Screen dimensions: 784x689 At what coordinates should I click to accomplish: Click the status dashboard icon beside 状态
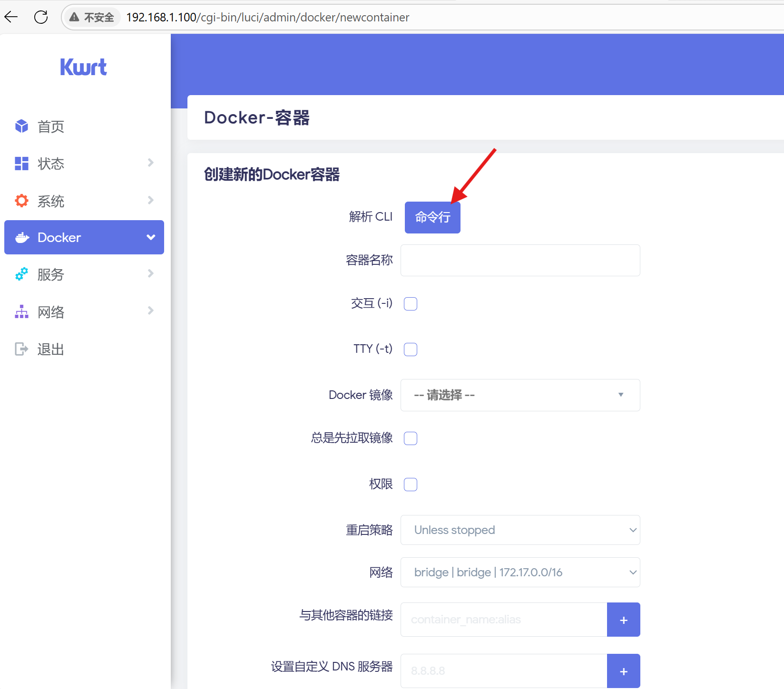(21, 164)
